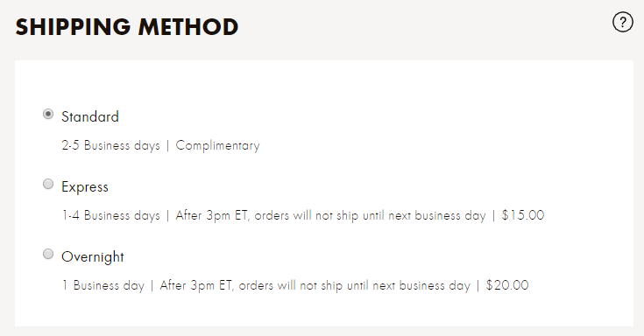
Task: Click the Overnight After 3pm ET notice
Action: (315, 285)
